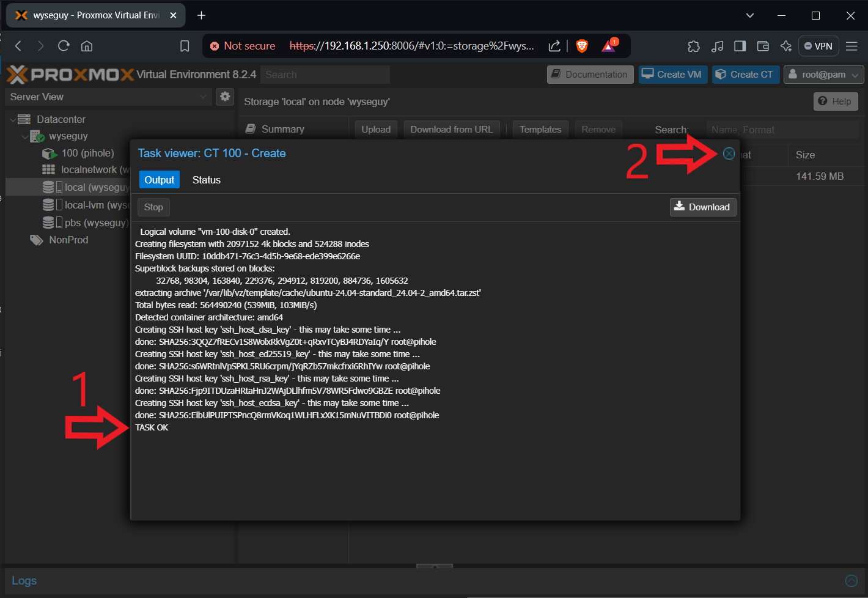Open the Brave Wallet icon

tap(763, 46)
